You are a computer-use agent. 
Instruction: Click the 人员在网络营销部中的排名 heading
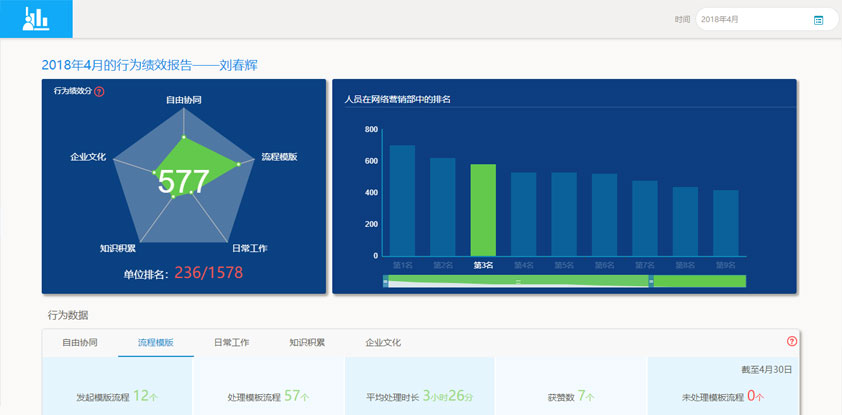click(397, 99)
